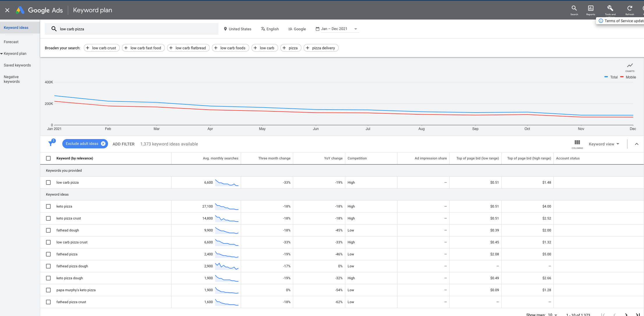Open the Show rows 10 dropdown
This screenshot has width=644, height=316.
tap(553, 315)
